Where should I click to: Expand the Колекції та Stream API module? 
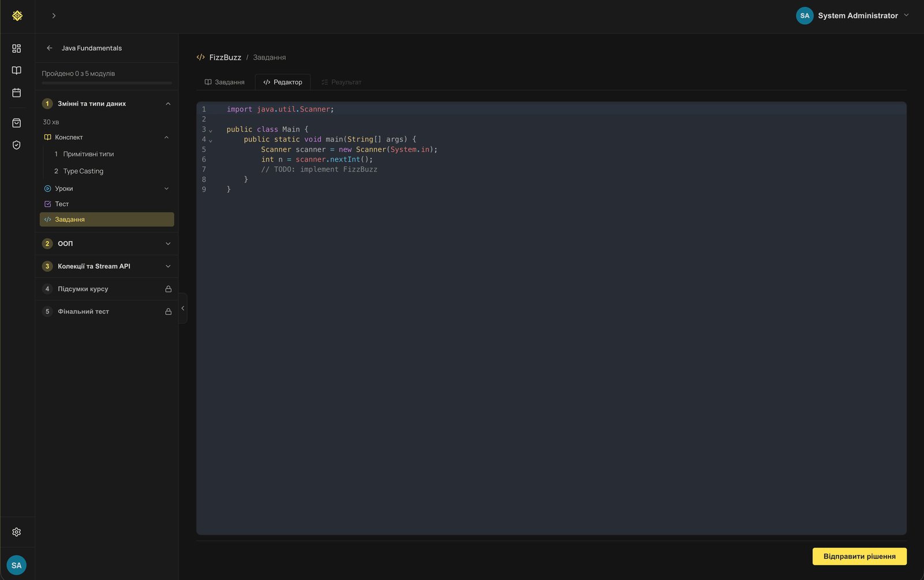coord(168,266)
